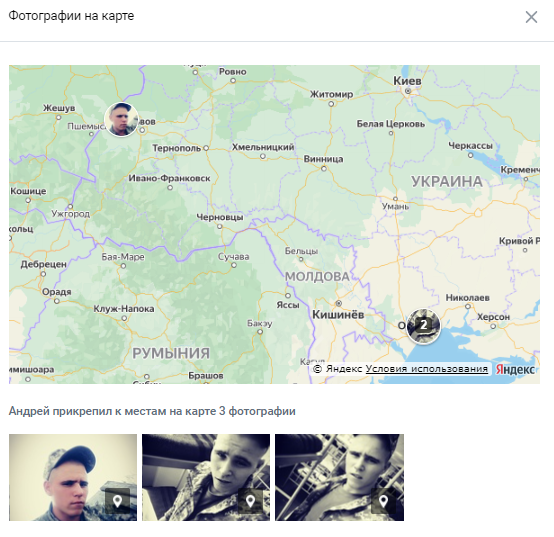Open the cluster marker showing 2 photos
This screenshot has width=554, height=537.
pos(423,326)
